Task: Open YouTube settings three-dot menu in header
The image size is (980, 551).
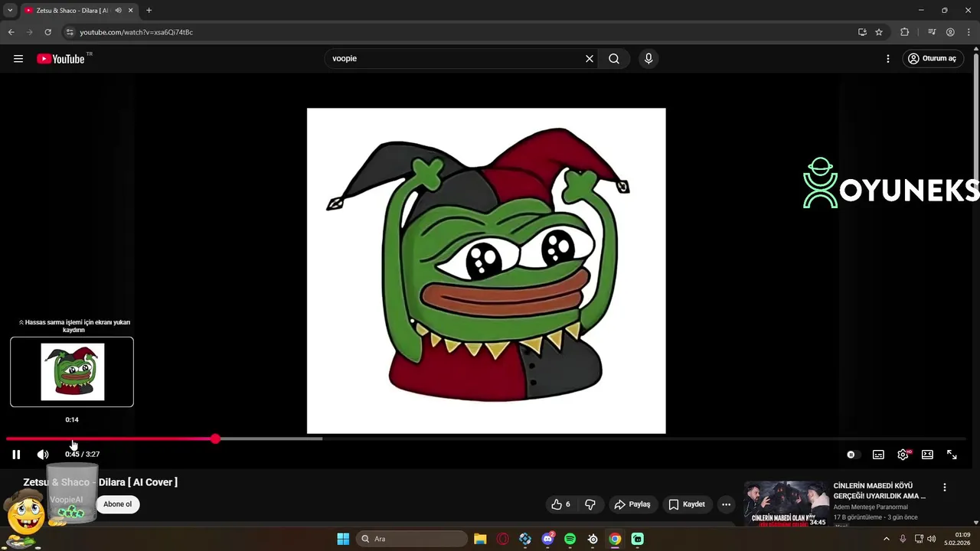Action: [888, 59]
